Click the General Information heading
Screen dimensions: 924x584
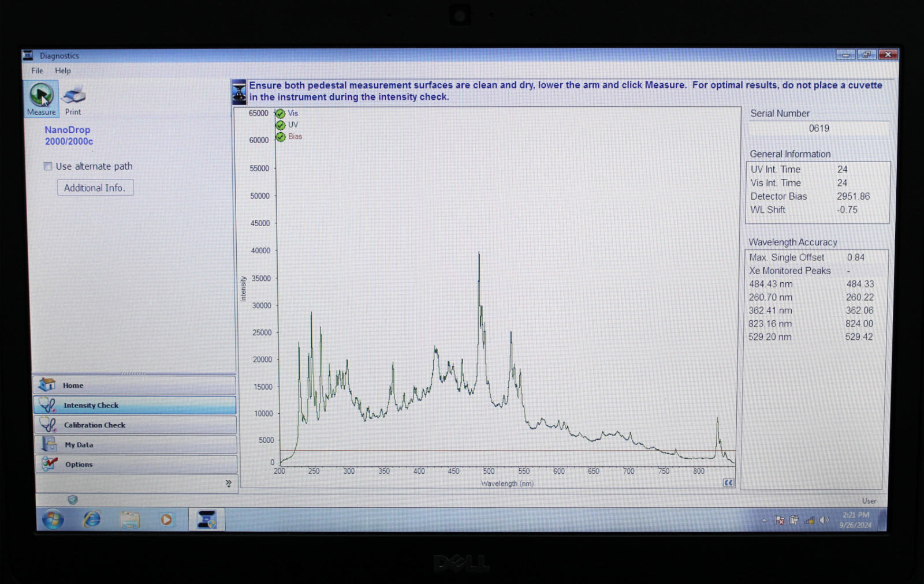coord(790,154)
